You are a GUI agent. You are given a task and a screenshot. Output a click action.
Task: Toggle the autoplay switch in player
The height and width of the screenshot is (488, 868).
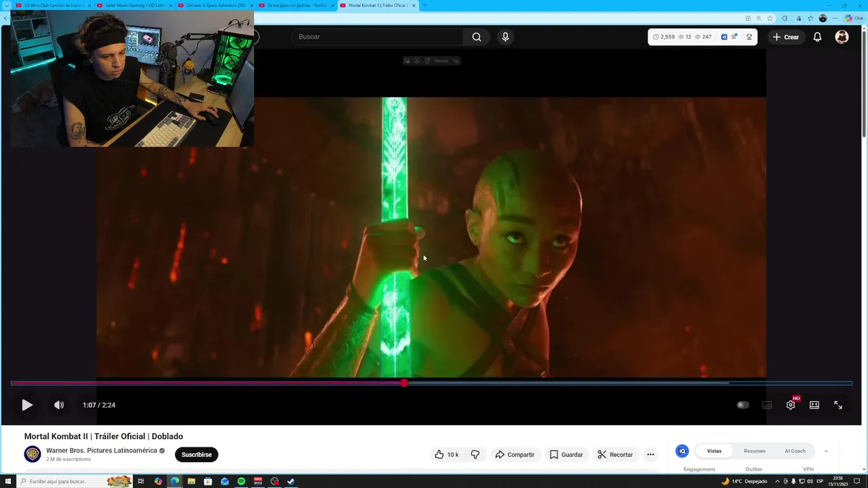[743, 405]
